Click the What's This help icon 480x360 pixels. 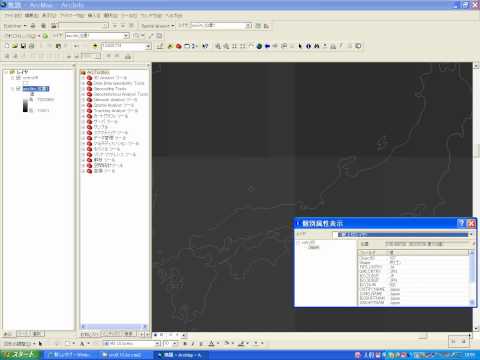205,46
